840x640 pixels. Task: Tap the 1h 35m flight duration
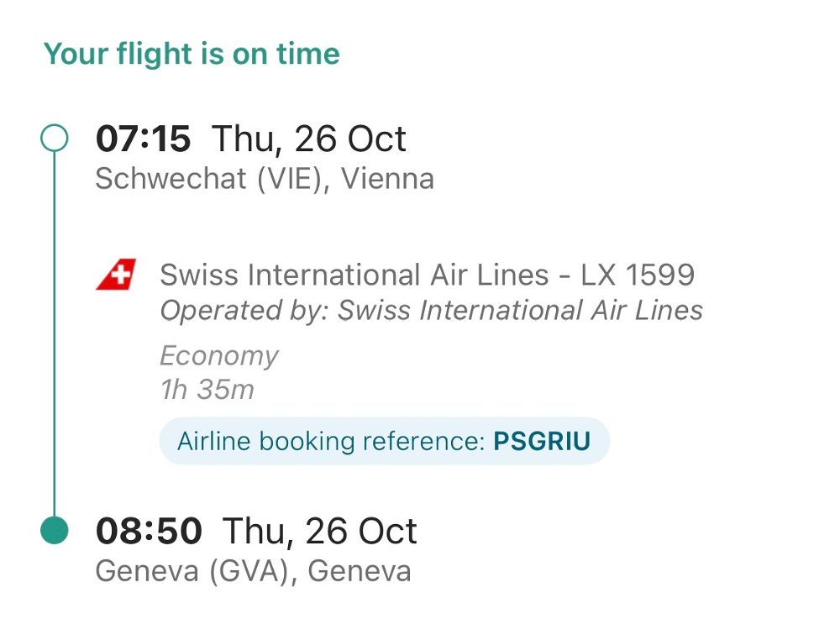pyautogui.click(x=207, y=390)
